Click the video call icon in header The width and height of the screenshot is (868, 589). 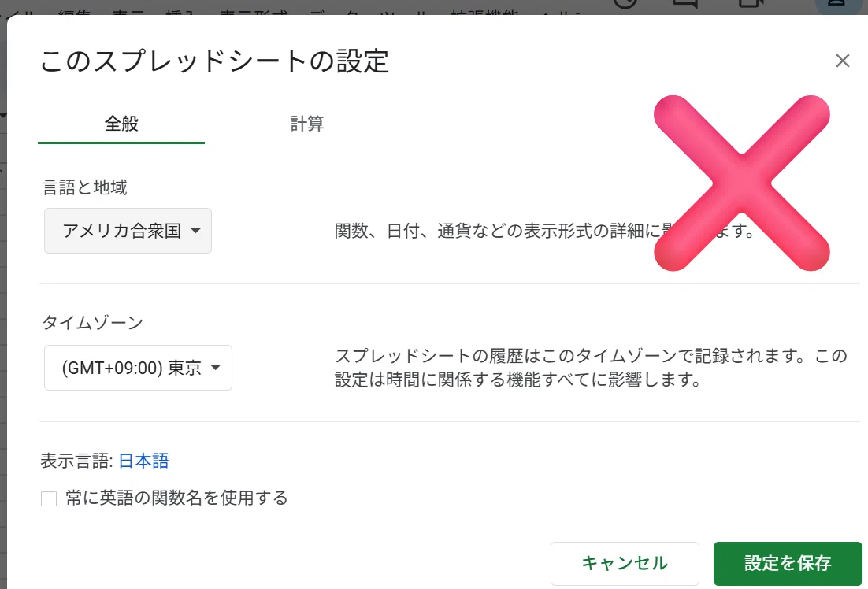click(x=751, y=3)
